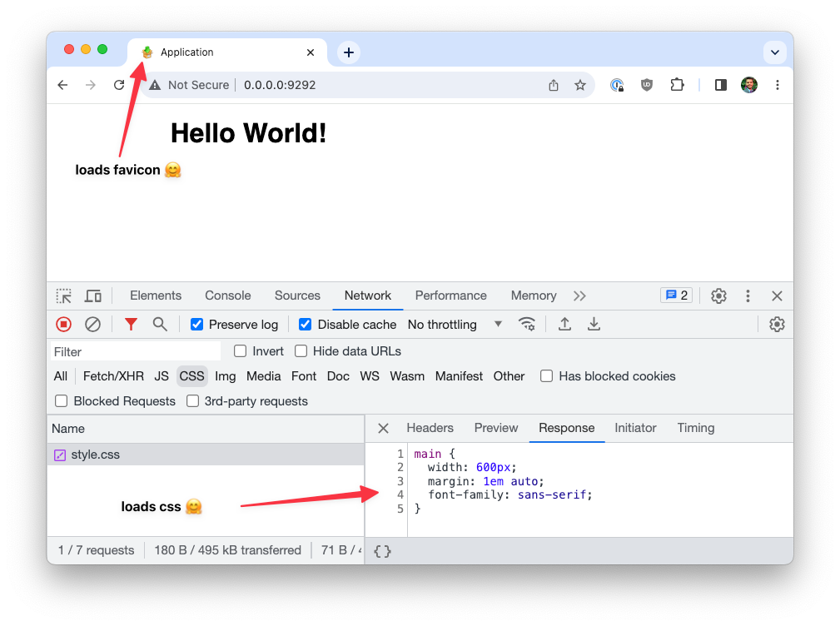Toggle the red filter funnel icon
This screenshot has width=840, height=626.
click(131, 325)
